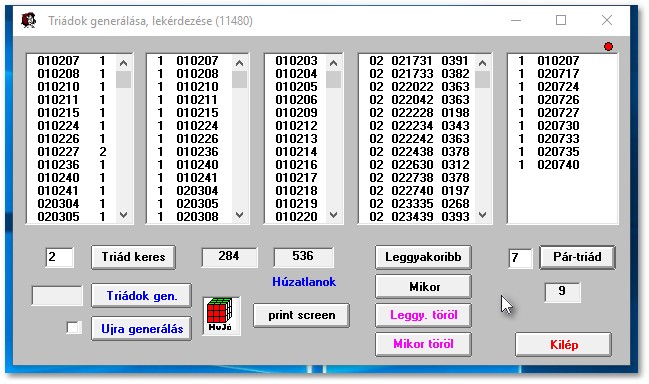Click the Mikor töröl button
The width and height of the screenshot is (649, 384).
pos(423,344)
